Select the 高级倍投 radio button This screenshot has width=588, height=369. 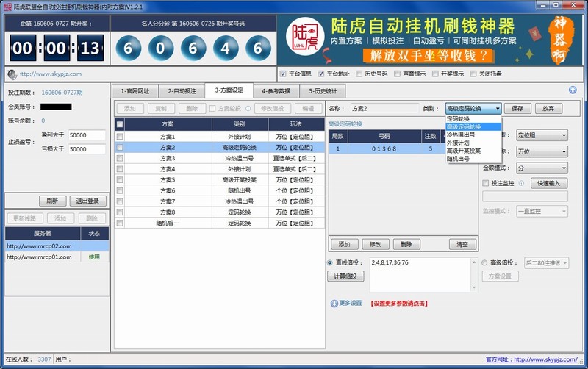click(x=485, y=262)
